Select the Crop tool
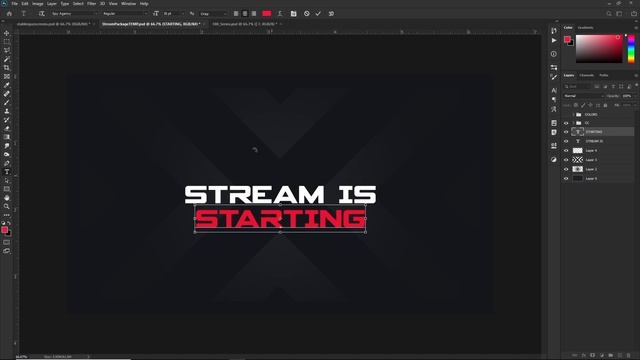Screen dimensions: 640x360 pos(7,68)
